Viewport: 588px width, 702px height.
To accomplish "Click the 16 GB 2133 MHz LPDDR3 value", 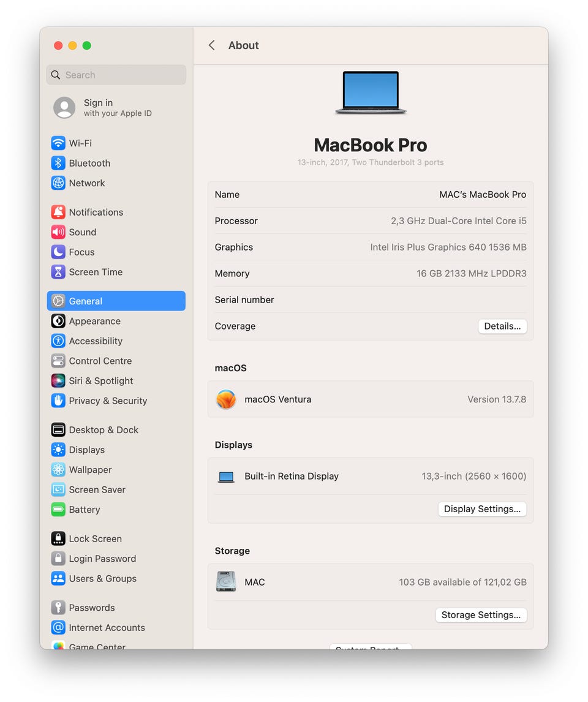I will click(472, 274).
